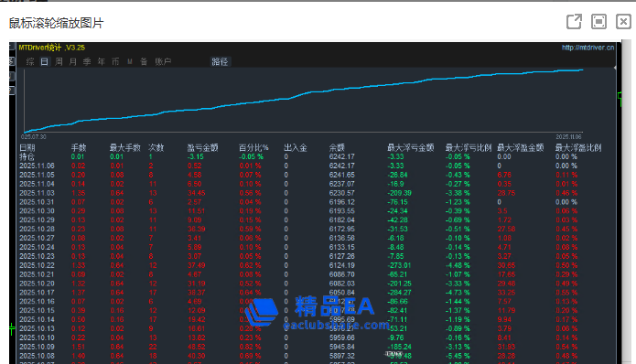The height and width of the screenshot is (364, 636).
Task: Click the 日期 column header
Action: pyautogui.click(x=27, y=147)
